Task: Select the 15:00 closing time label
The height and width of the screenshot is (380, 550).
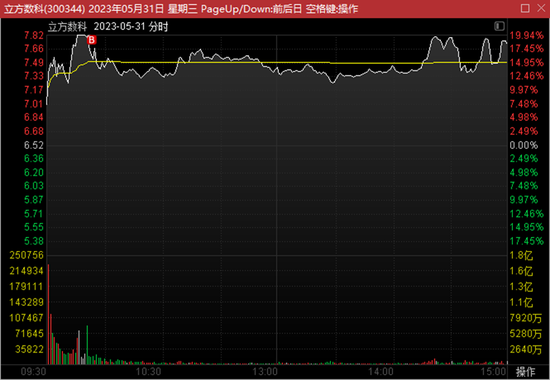Action: click(494, 372)
